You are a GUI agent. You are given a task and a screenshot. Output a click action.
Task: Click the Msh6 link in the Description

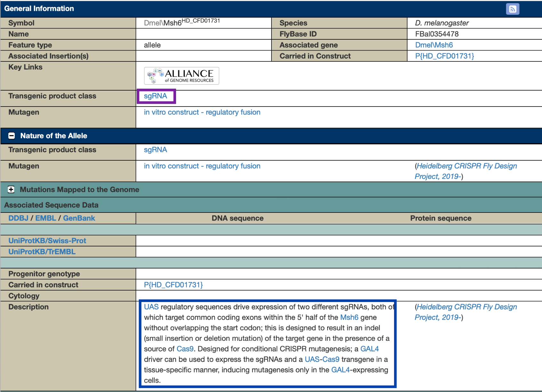(349, 317)
